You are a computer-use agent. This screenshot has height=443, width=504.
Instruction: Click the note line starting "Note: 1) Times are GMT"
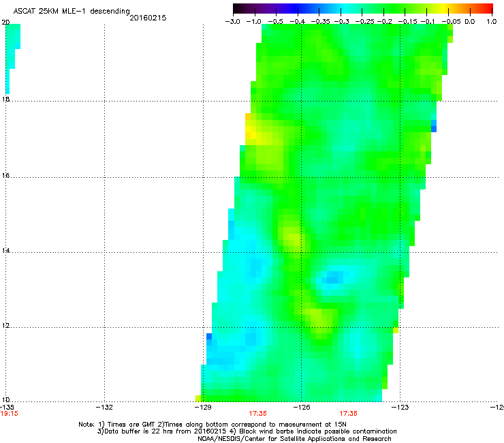point(212,425)
